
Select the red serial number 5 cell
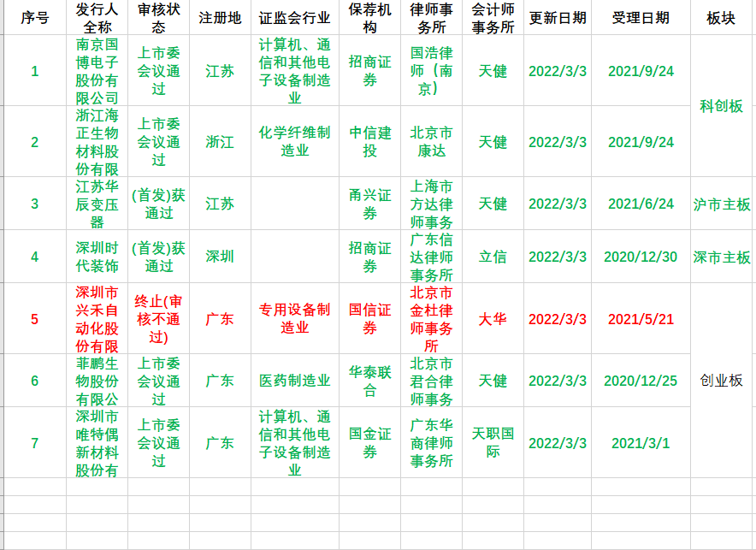35,319
